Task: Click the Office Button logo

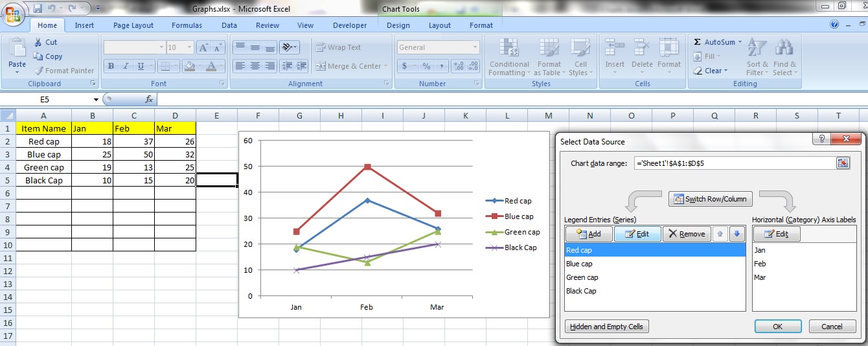Action: pos(13,14)
